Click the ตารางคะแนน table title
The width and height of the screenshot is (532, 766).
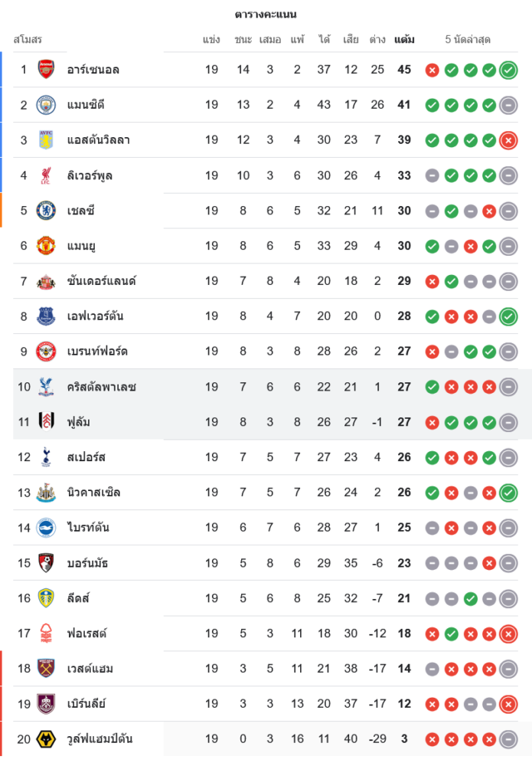coord(266,15)
